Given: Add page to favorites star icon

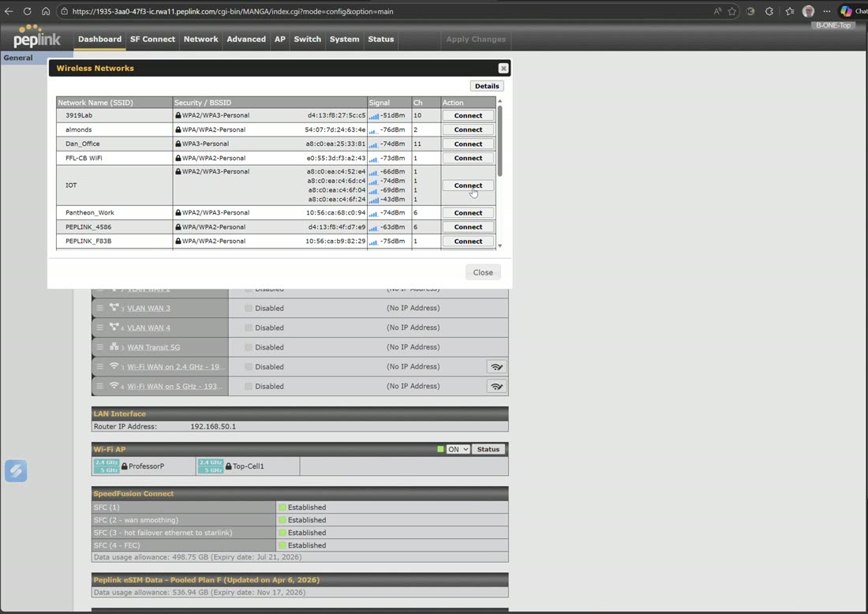Looking at the screenshot, I should click(732, 11).
